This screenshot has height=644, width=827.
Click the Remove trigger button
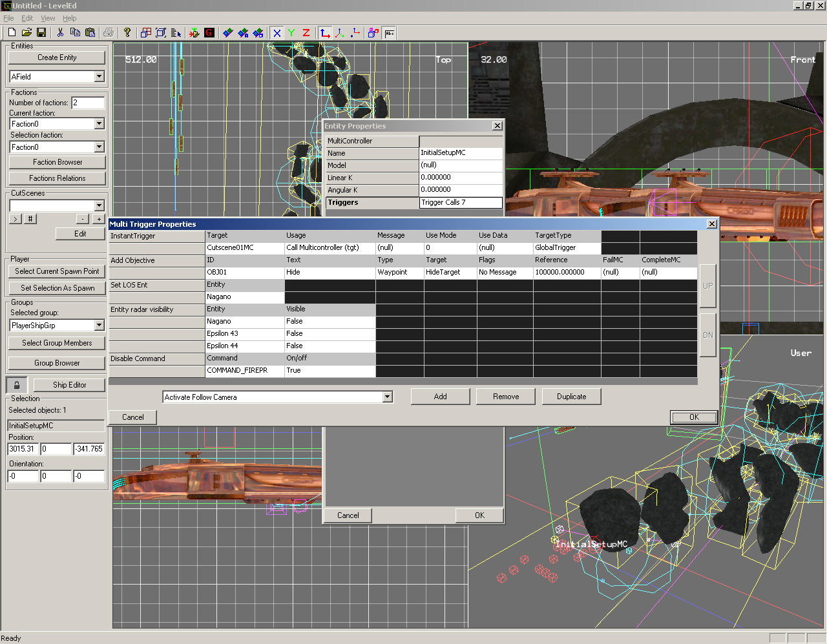pos(506,397)
